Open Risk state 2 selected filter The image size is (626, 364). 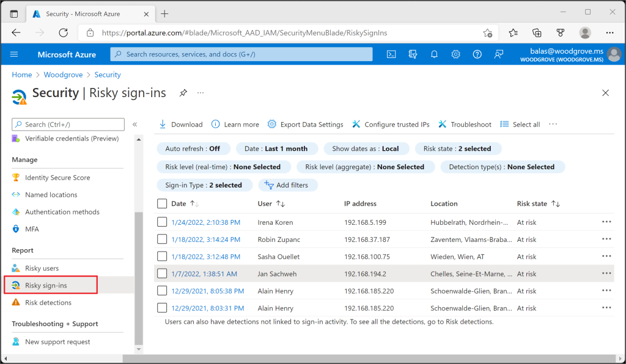[x=458, y=148]
